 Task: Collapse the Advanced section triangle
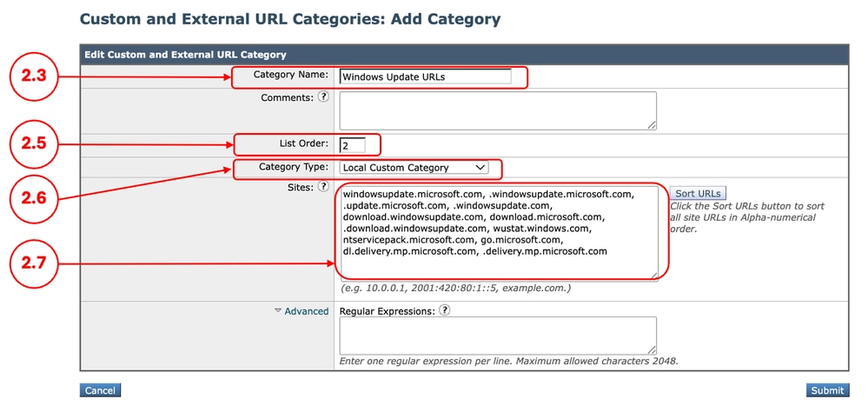pyautogui.click(x=278, y=311)
